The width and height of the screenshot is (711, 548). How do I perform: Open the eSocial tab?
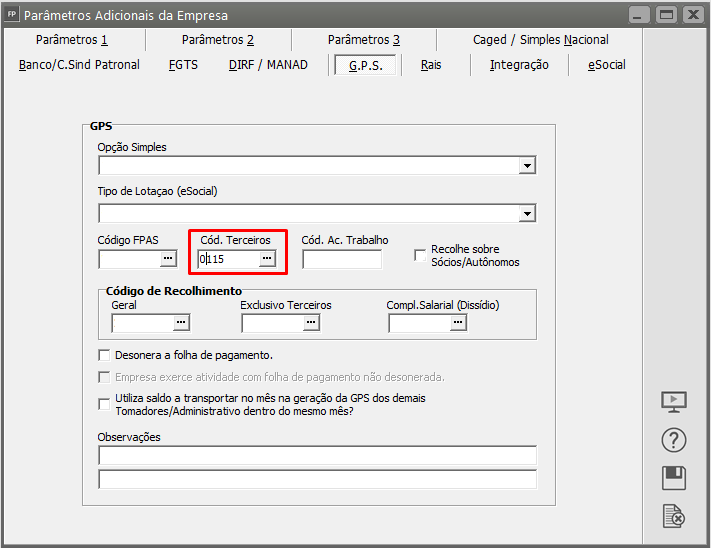(x=606, y=65)
